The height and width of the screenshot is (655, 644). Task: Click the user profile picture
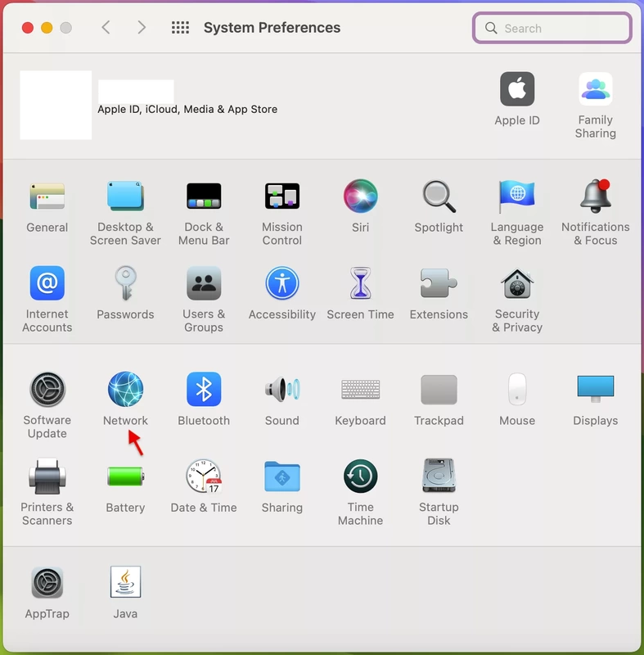point(56,105)
